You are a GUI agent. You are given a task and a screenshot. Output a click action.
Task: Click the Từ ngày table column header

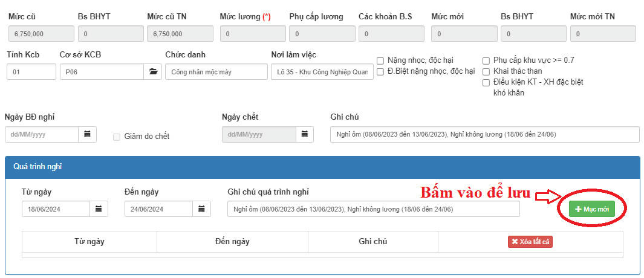click(89, 242)
